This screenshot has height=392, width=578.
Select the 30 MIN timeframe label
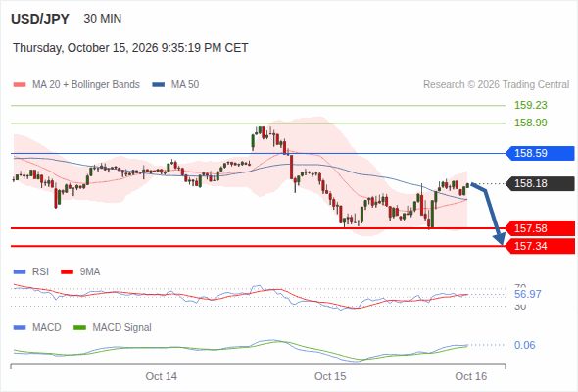coord(103,19)
